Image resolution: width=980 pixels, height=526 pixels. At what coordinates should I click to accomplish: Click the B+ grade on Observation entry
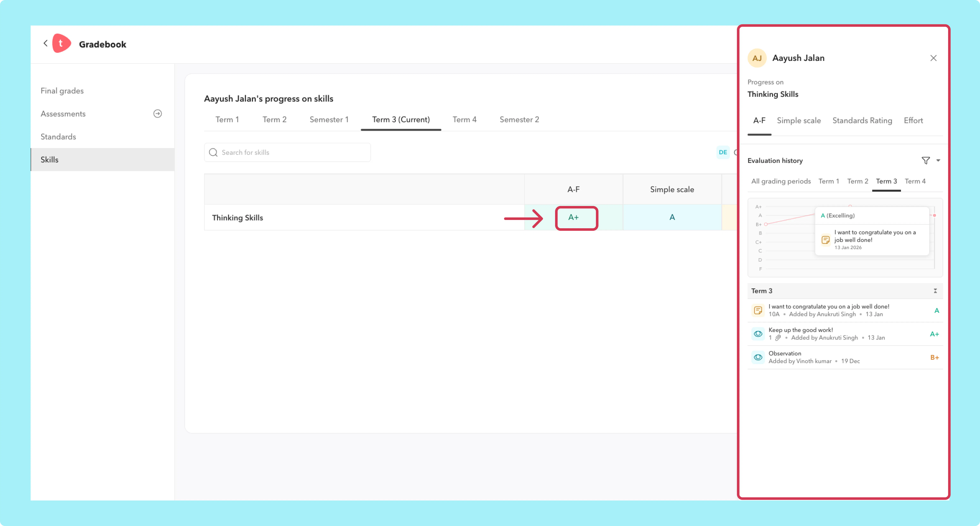click(934, 358)
